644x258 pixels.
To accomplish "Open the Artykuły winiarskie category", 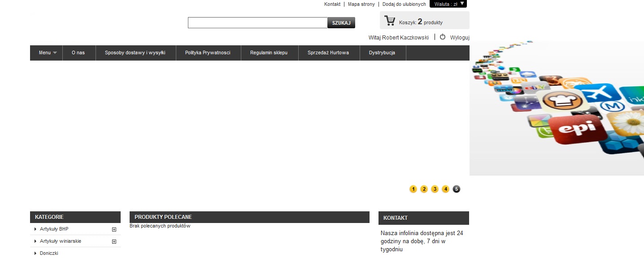I will click(x=61, y=241).
